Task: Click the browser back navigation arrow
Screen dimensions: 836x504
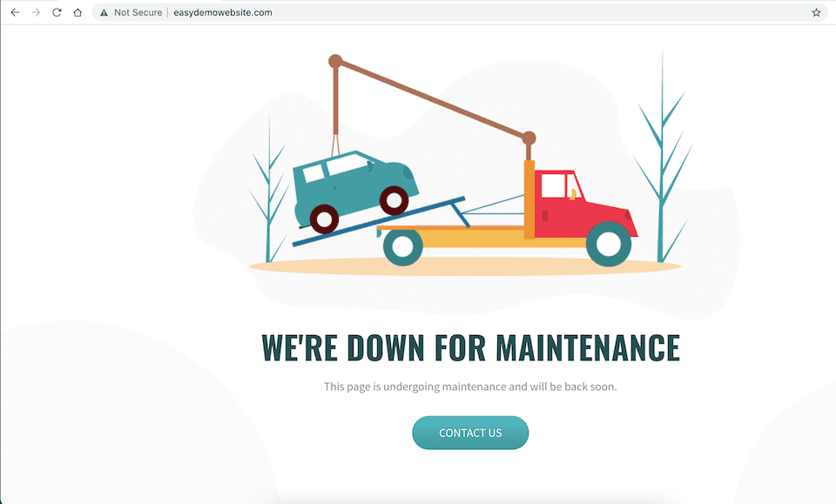Action: pos(16,12)
